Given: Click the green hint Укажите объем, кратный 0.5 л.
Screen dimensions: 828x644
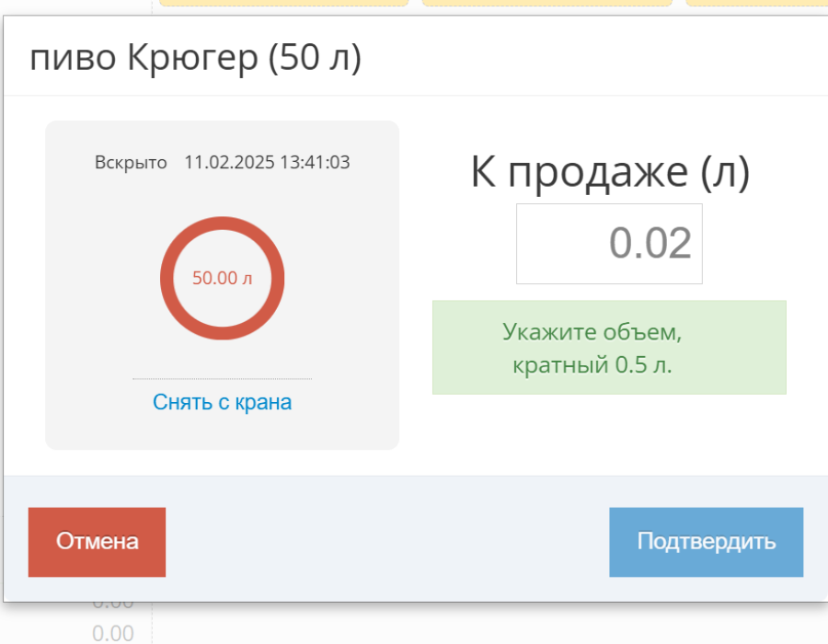Looking at the screenshot, I should tap(609, 348).
